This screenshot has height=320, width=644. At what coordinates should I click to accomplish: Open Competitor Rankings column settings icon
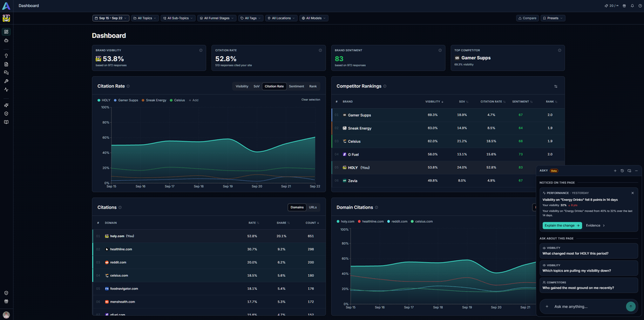[556, 86]
